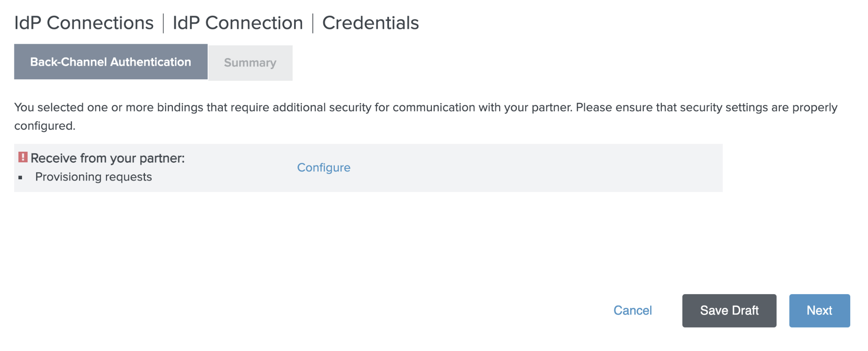This screenshot has width=868, height=351.
Task: Open the Configure link
Action: [323, 167]
